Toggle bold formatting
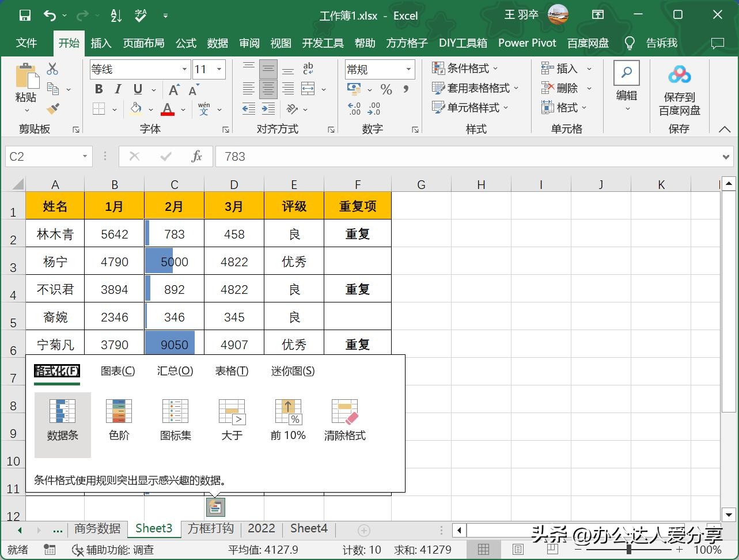The image size is (739, 560). point(98,89)
